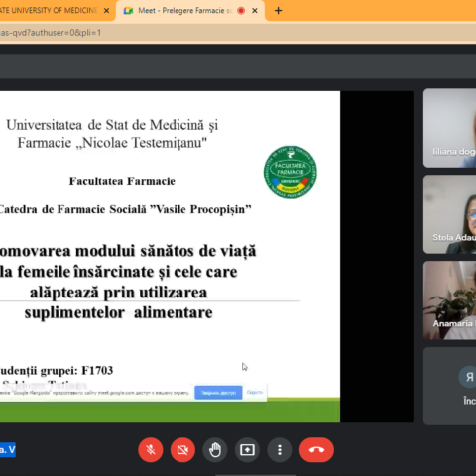Select Stola Adau participant video tile
The width and height of the screenshot is (476, 476).
click(x=449, y=214)
